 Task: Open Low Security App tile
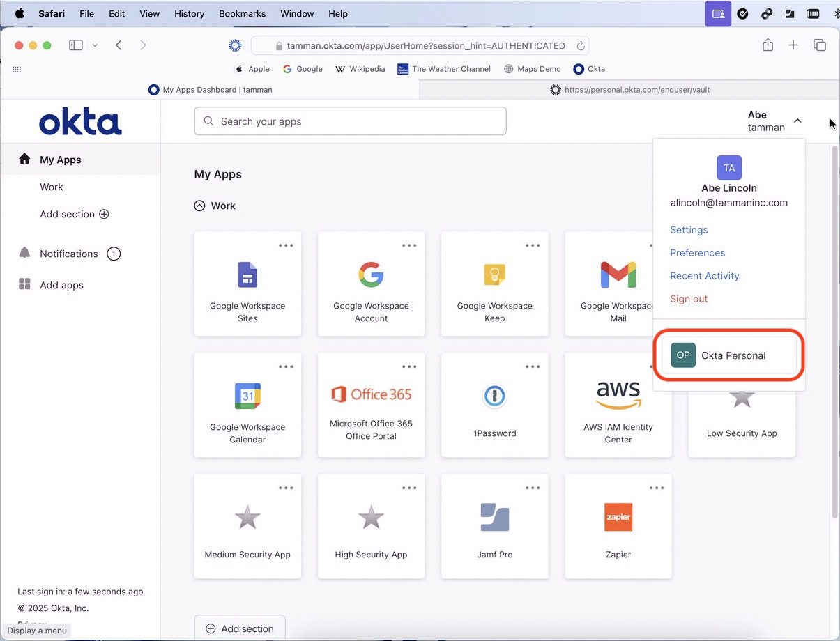742,424
